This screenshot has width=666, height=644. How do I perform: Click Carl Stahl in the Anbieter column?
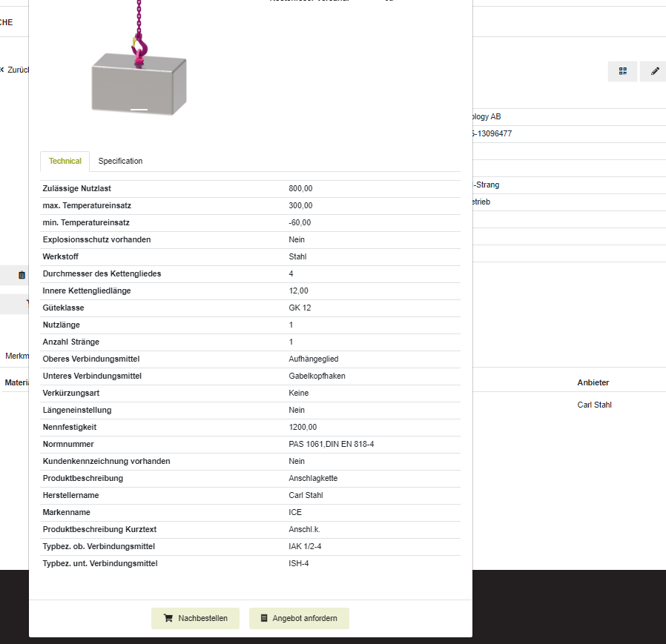coord(594,405)
